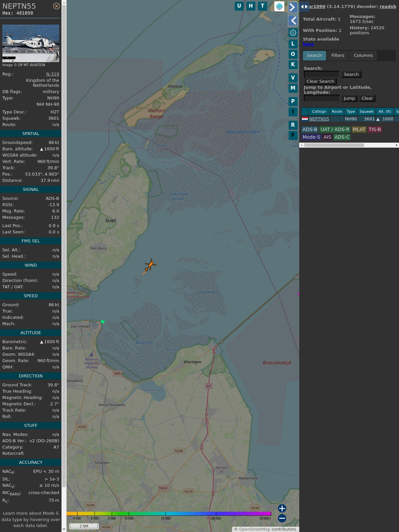Close the NEPTN55 aircraft info panel

coord(57,6)
